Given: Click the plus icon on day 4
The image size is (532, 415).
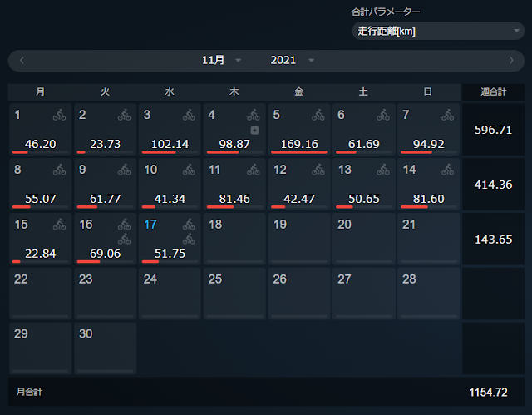Looking at the screenshot, I should pos(255,131).
